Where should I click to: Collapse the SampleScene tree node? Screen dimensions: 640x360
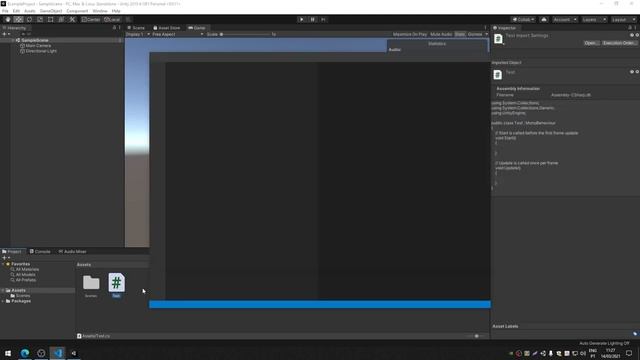13,40
